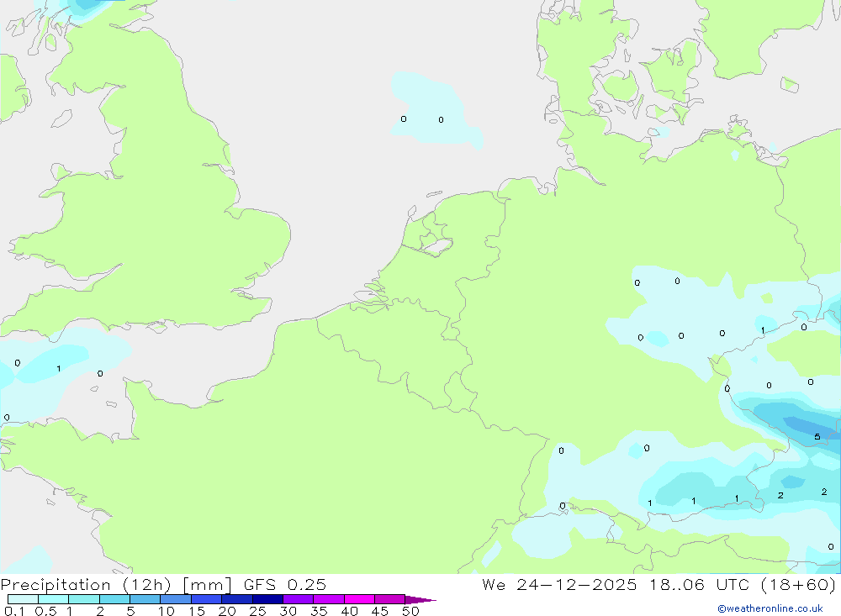Select the lightest 0.1–0.5 mm legend swatch
Viewport: 841px width, 616px height.
coord(23,599)
